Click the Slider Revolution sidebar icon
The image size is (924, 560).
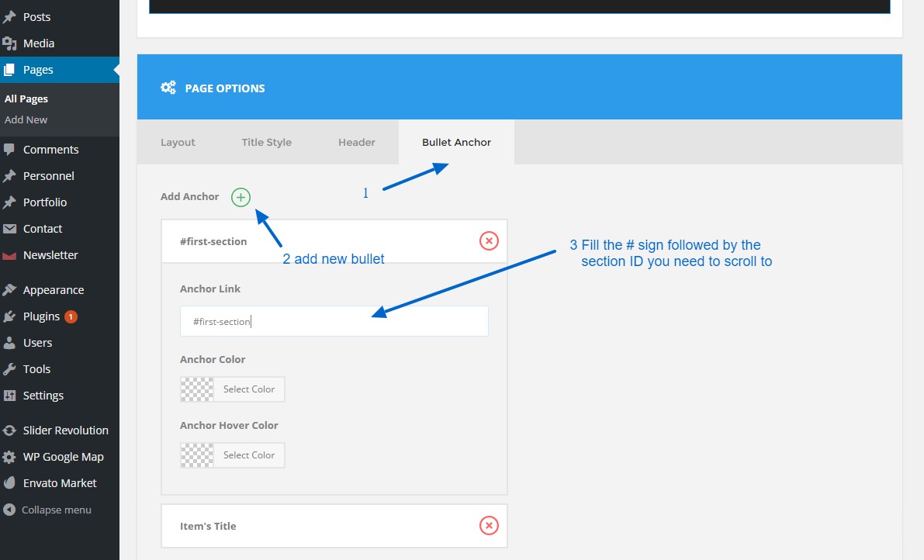pos(9,430)
